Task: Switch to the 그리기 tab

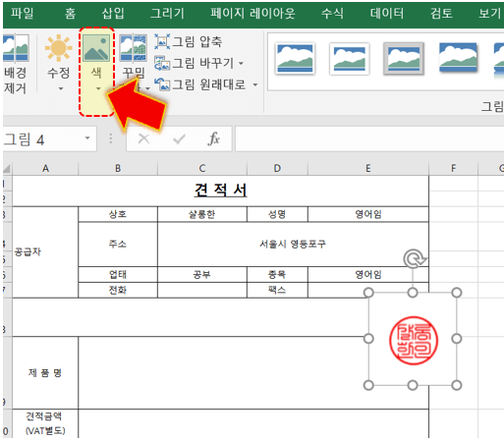Action: (x=167, y=14)
